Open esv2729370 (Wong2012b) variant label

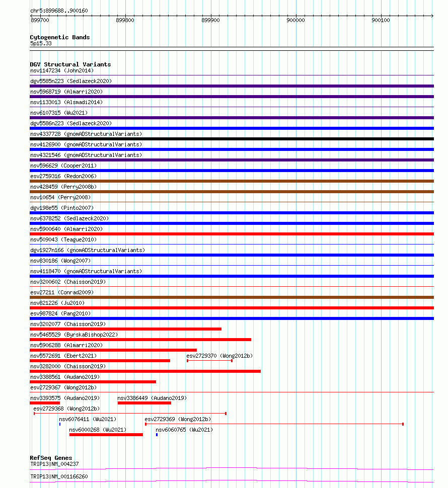point(219,356)
